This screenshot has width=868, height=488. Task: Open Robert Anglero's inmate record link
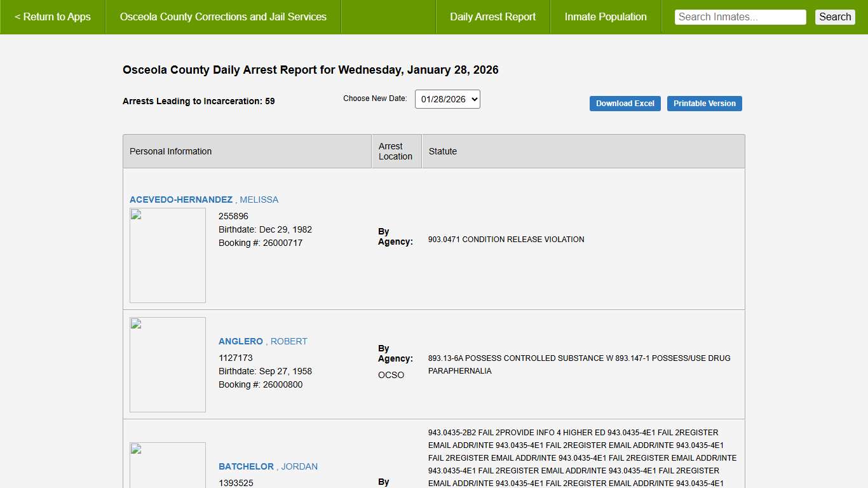pyautogui.click(x=262, y=341)
